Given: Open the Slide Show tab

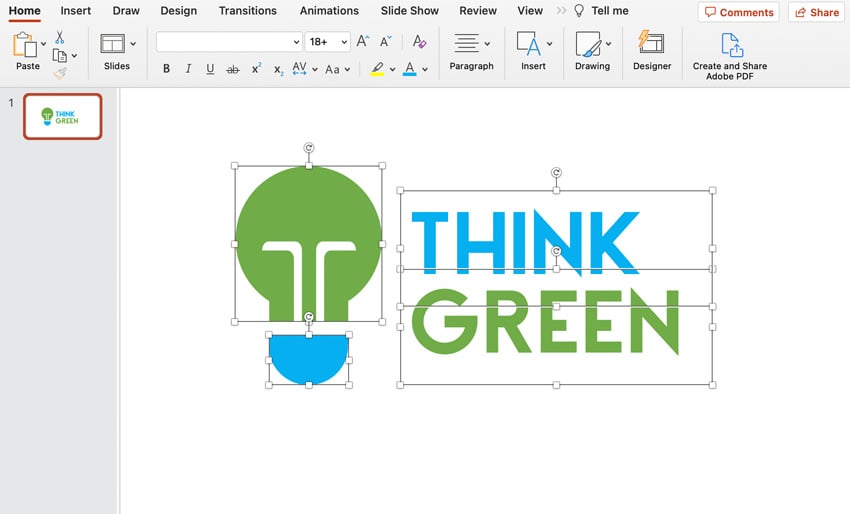Looking at the screenshot, I should point(409,11).
